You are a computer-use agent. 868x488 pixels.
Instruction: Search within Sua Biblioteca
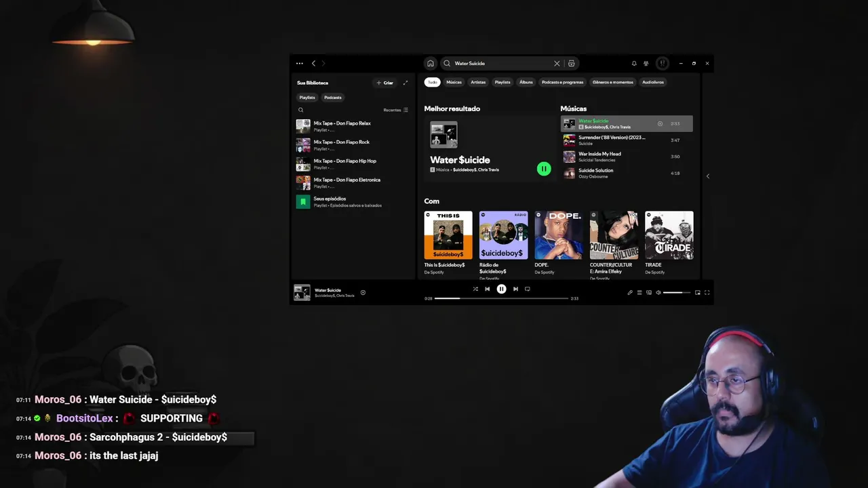301,110
